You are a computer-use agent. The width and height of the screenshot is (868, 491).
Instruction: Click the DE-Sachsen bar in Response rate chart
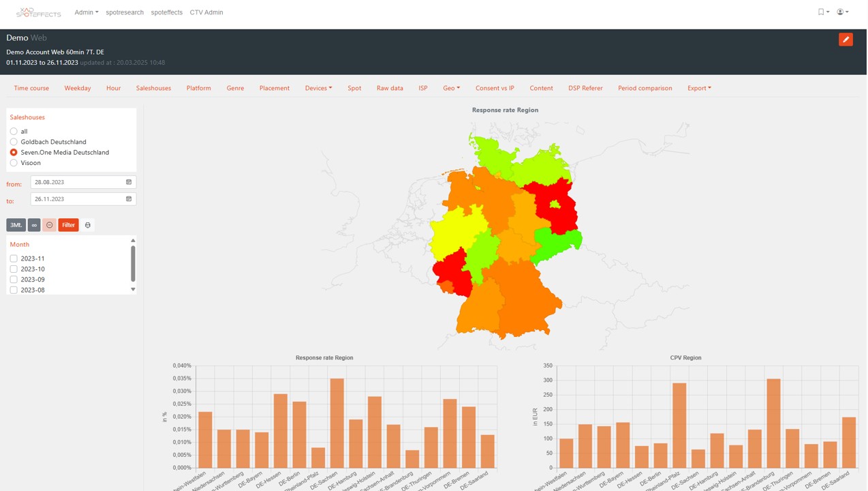click(x=337, y=423)
